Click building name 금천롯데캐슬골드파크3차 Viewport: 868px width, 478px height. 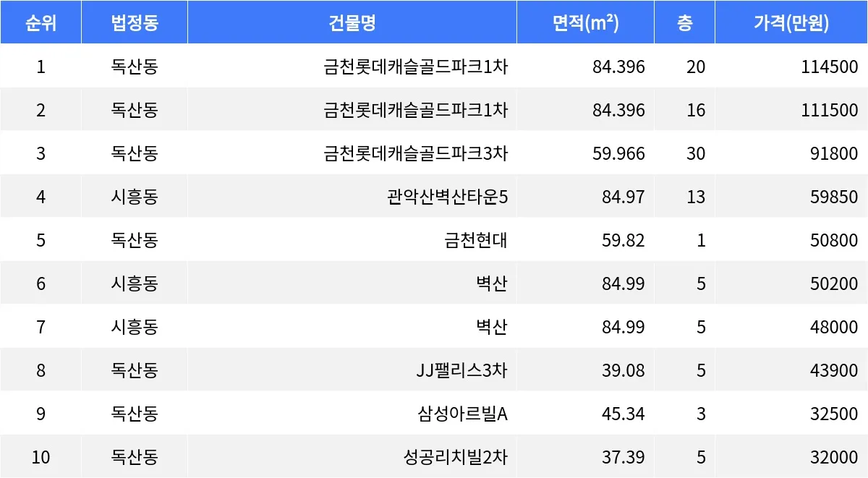[416, 154]
